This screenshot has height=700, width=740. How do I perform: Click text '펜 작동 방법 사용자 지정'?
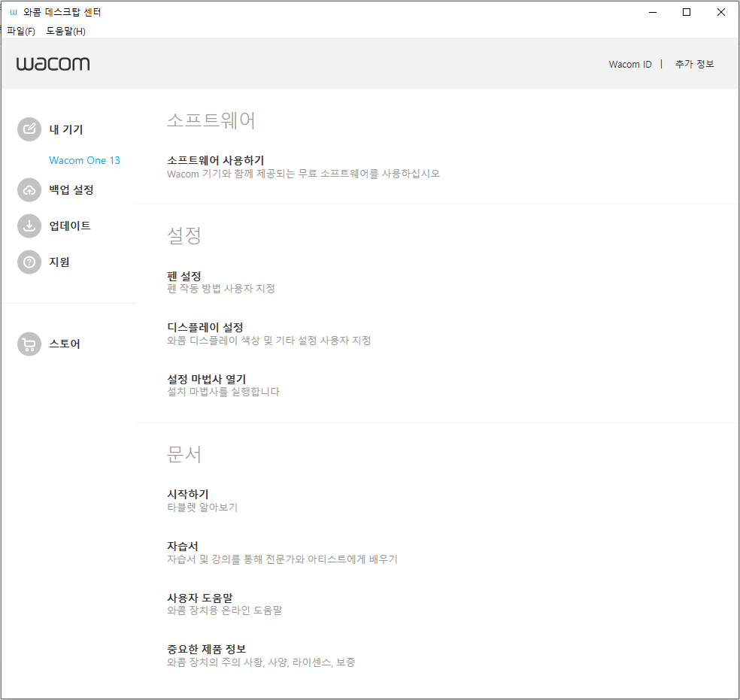tap(221, 289)
